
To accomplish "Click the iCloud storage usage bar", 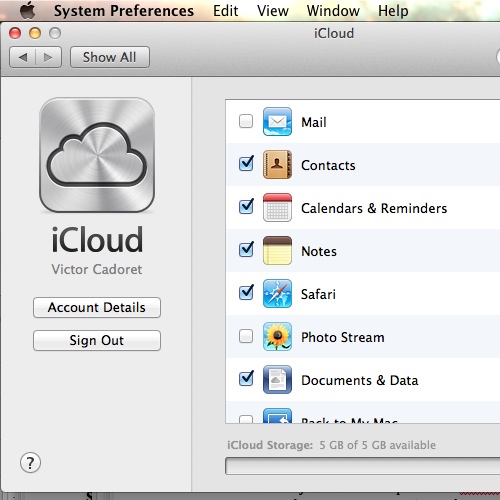I will [x=363, y=466].
